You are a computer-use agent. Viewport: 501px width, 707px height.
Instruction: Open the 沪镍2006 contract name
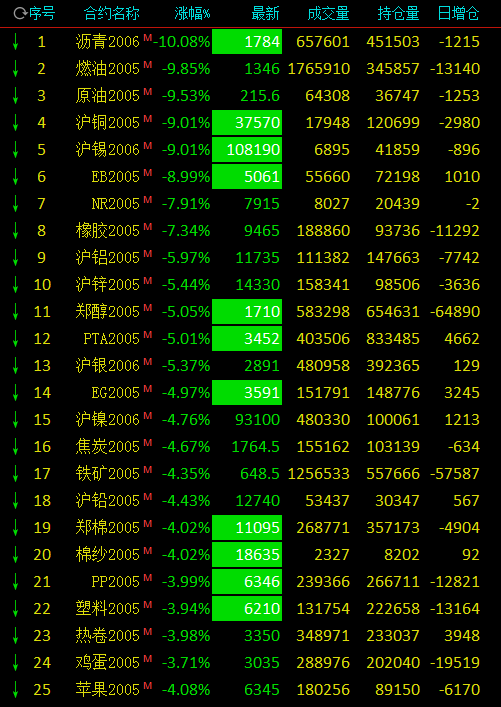[x=108, y=420]
